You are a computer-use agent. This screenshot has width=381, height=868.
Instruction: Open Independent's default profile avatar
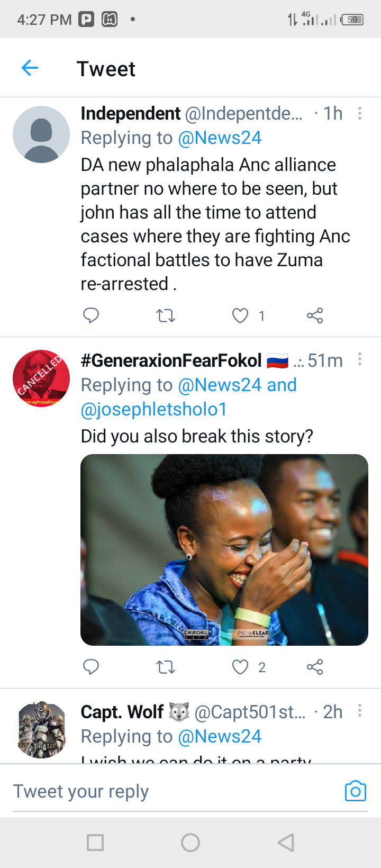pos(41,134)
